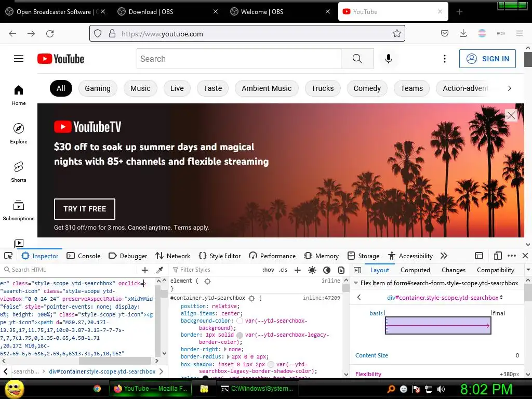Image resolution: width=532 pixels, height=399 pixels.
Task: Select the container breadcrumb div#container.style-scope.ytd-searchbox
Action: pos(102,371)
